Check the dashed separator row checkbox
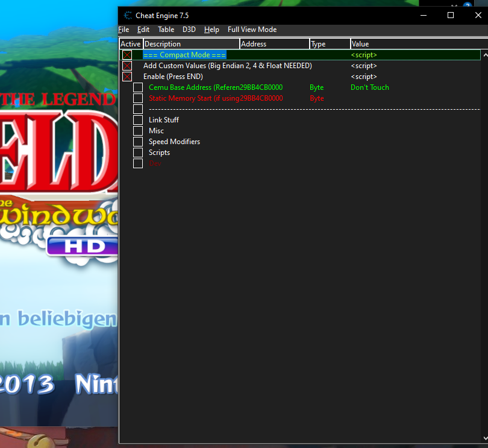Screen dimensions: 488x448 138,109
